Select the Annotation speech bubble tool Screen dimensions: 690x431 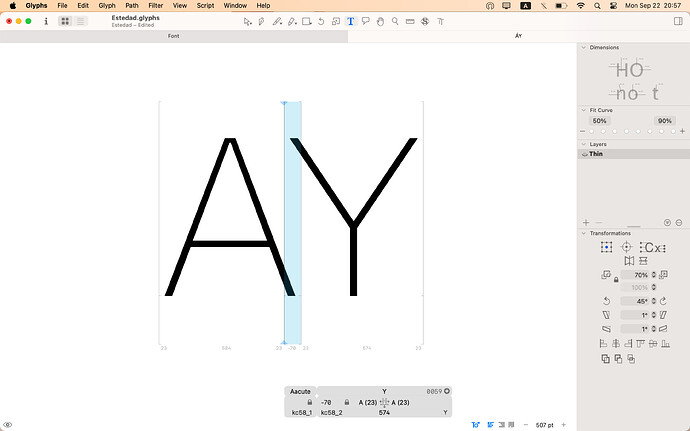tap(365, 21)
